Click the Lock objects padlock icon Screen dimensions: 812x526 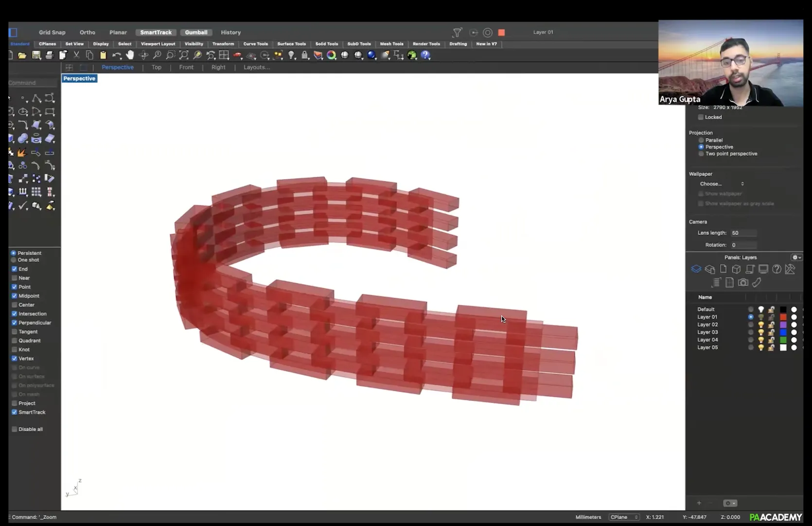click(305, 55)
